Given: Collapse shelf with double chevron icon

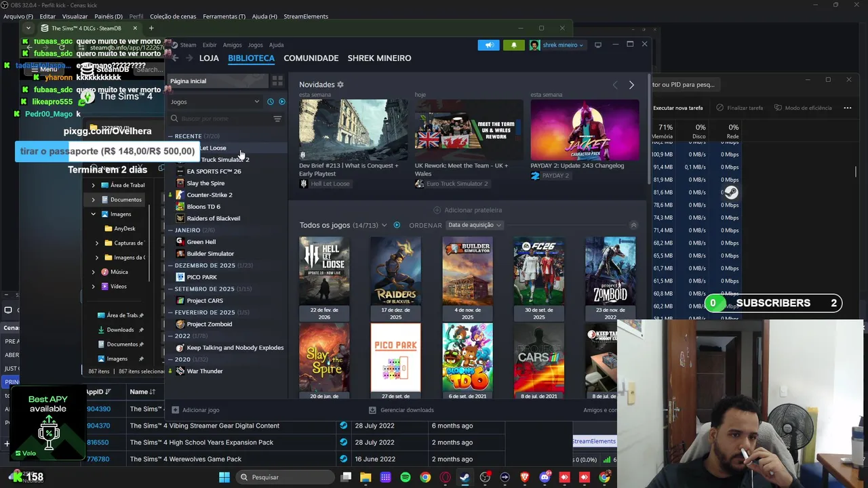Looking at the screenshot, I should point(633,225).
